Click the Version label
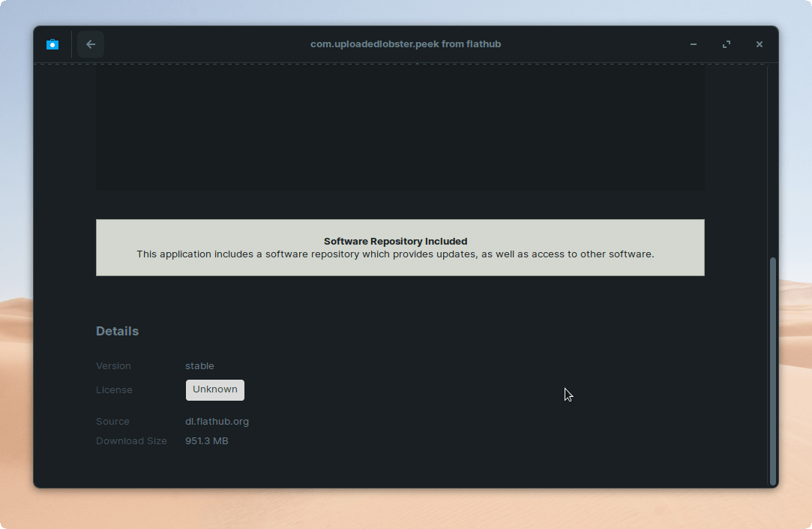The height and width of the screenshot is (529, 812). pyautogui.click(x=113, y=366)
